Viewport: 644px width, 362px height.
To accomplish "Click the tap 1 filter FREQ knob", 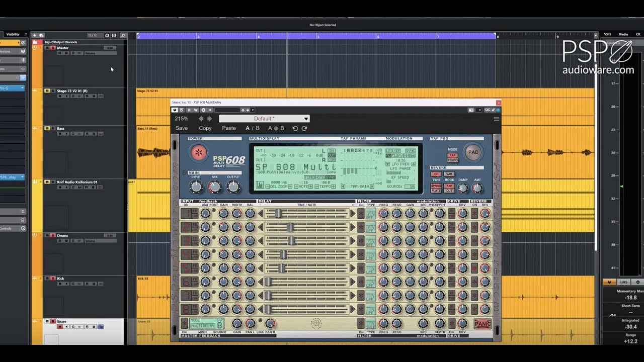I will point(383,214).
